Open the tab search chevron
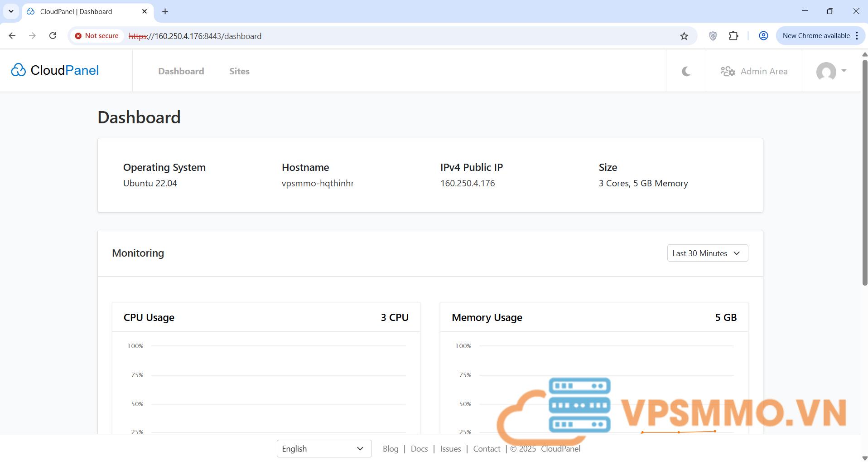 click(11, 11)
